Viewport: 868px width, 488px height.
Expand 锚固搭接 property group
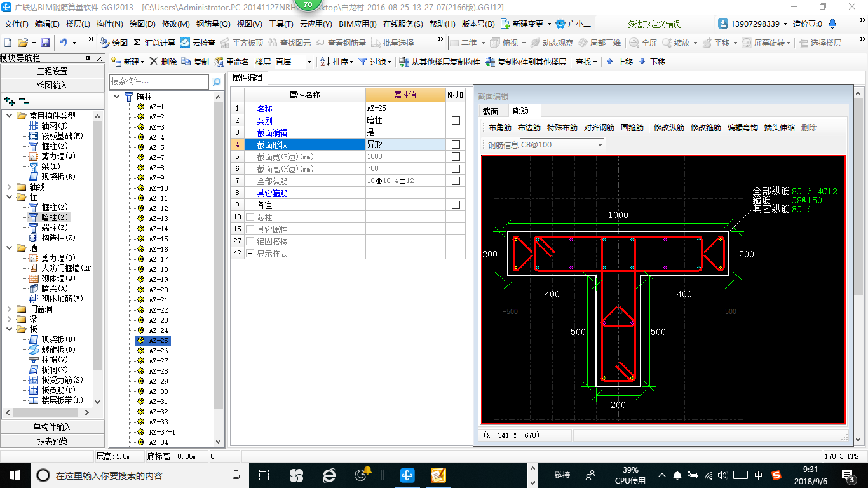[x=250, y=241]
